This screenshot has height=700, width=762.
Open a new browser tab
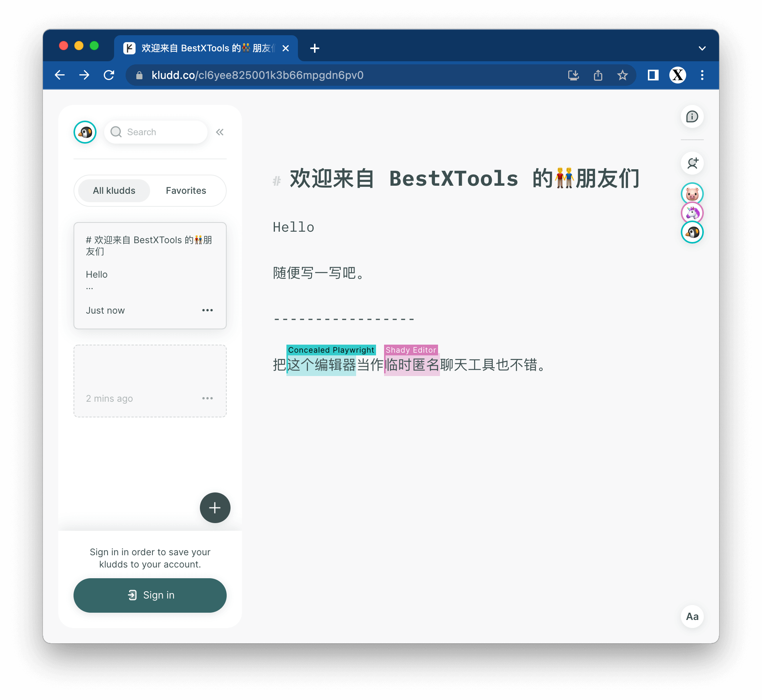pos(315,48)
